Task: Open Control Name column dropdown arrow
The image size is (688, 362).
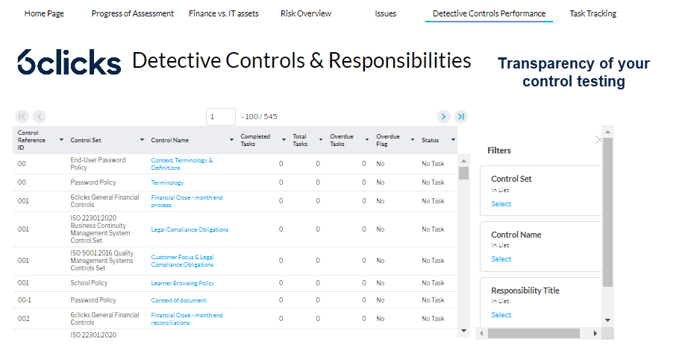Action: (232, 140)
